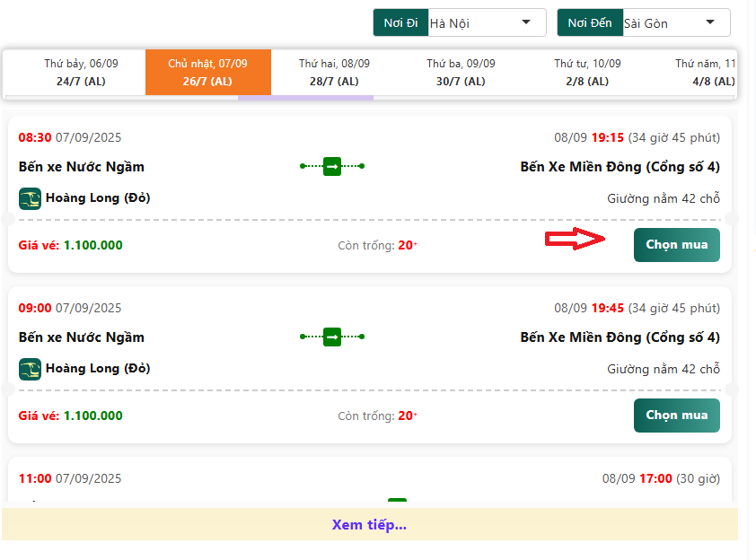Click green route arrow icon in 09:00 trip

click(332, 337)
